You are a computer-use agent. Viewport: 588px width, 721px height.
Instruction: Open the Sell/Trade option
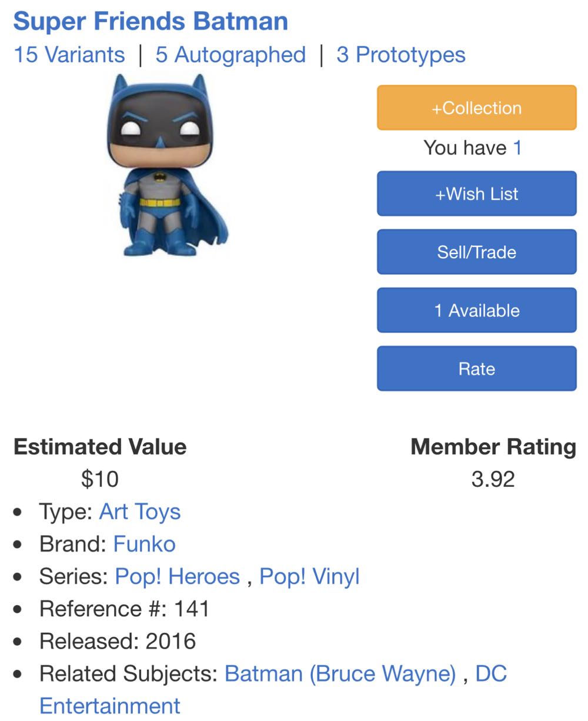click(x=476, y=252)
